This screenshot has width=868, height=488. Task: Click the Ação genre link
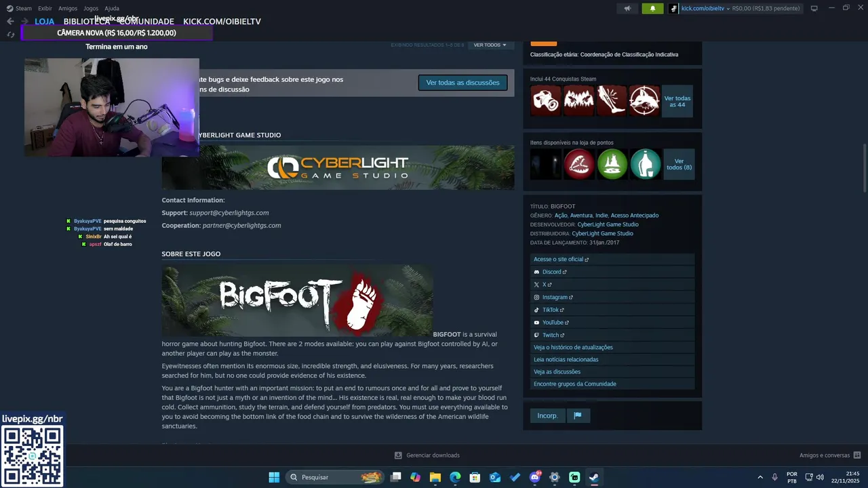[x=561, y=216]
